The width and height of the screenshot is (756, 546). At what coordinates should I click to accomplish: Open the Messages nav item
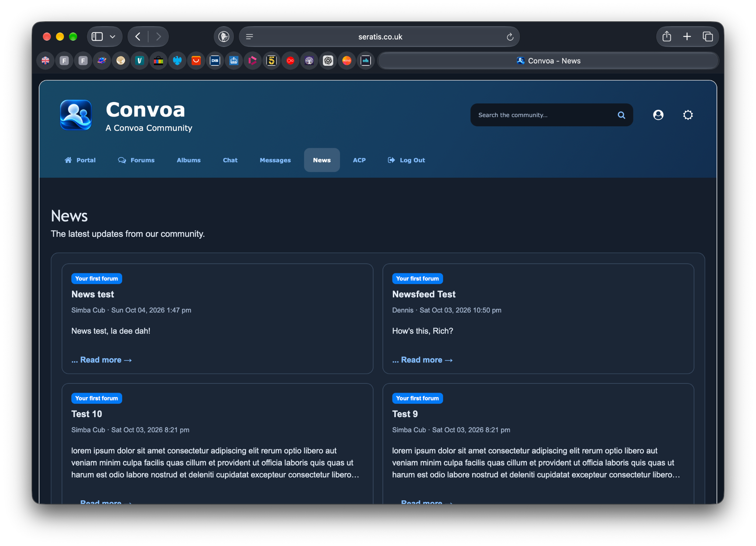click(x=275, y=160)
